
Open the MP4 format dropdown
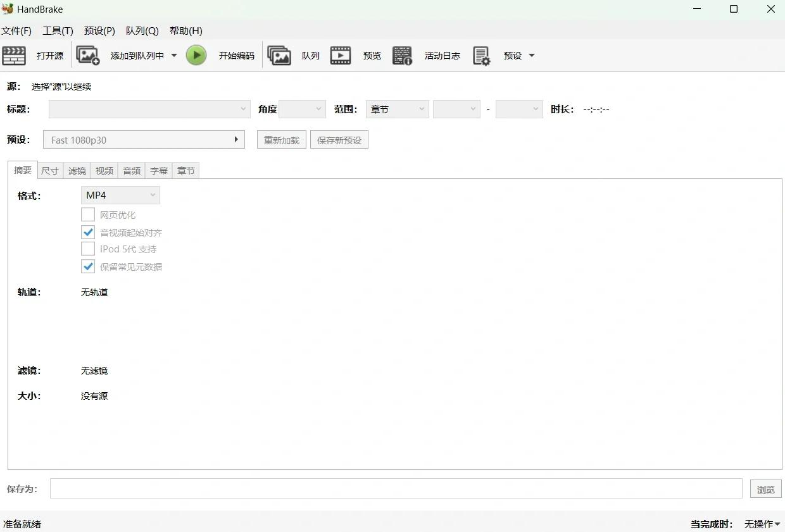click(120, 195)
